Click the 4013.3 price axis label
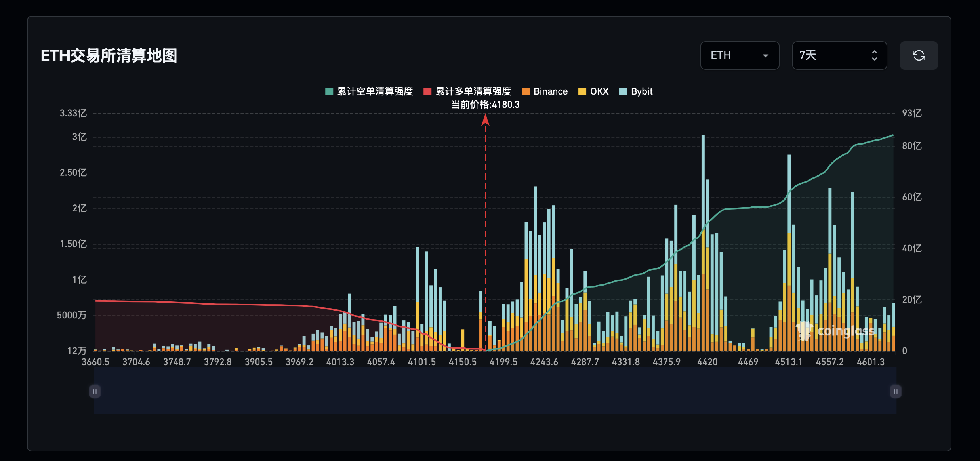 coord(340,362)
